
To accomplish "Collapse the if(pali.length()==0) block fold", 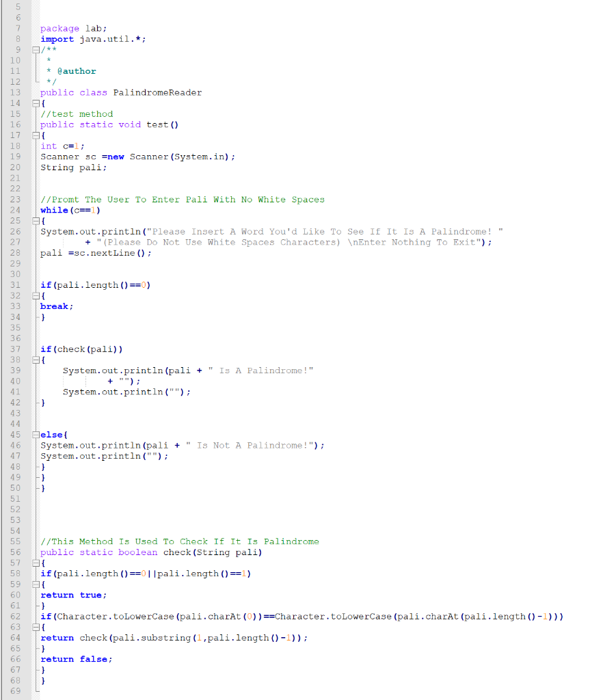I will point(34,295).
